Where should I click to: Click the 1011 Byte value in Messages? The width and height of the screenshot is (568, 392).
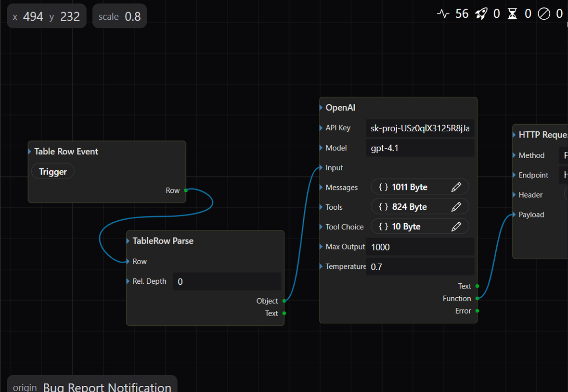point(410,187)
